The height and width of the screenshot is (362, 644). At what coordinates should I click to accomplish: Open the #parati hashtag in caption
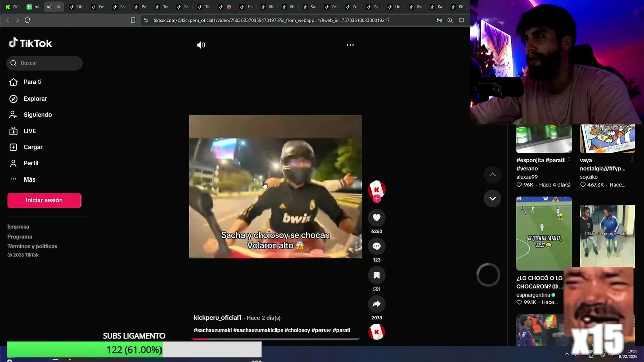tap(341, 330)
